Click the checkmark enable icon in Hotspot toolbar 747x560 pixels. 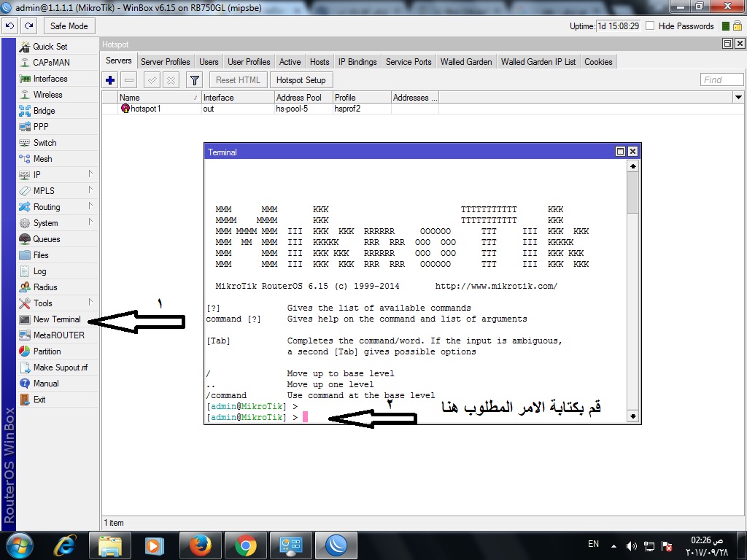pyautogui.click(x=152, y=80)
